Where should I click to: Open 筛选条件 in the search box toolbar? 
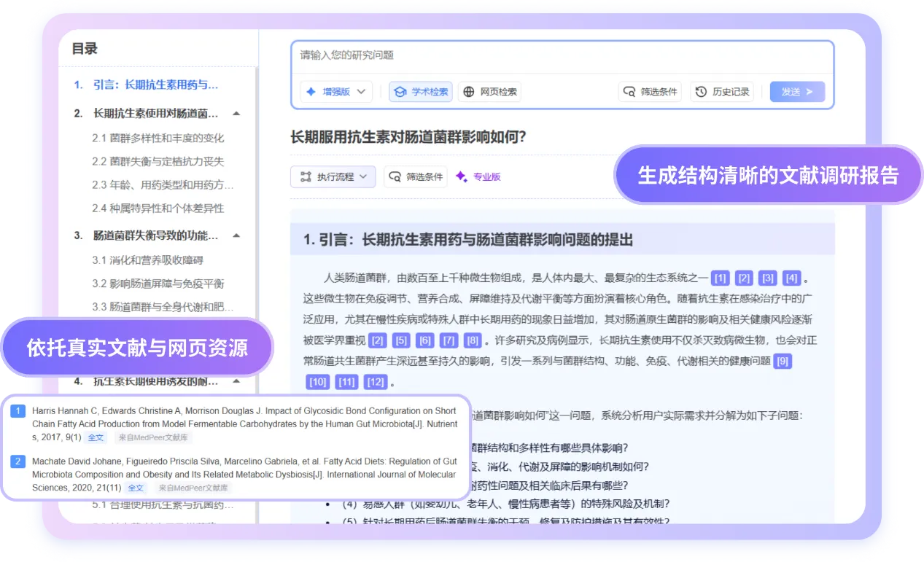coord(650,92)
